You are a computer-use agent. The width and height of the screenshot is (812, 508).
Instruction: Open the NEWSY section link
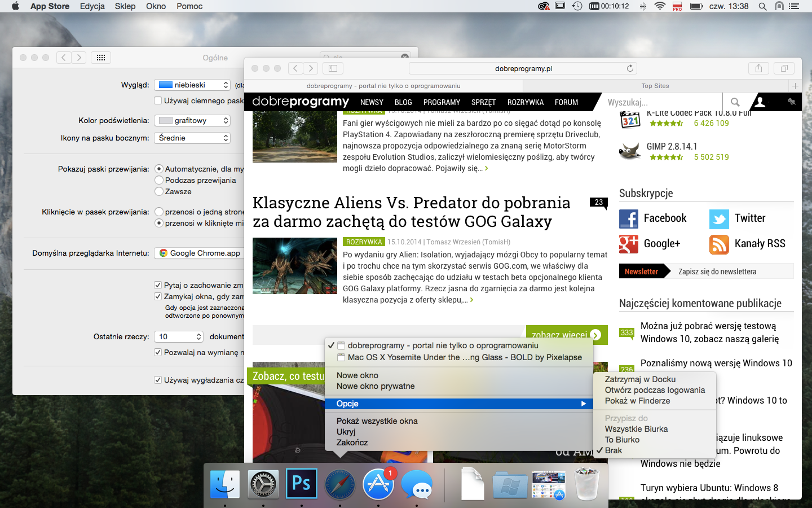point(372,102)
